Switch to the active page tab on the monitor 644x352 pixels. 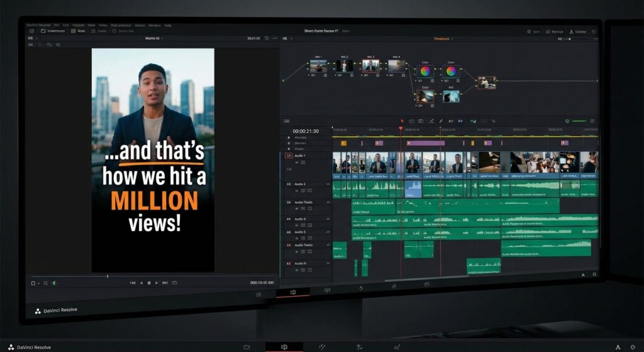pyautogui.click(x=293, y=292)
